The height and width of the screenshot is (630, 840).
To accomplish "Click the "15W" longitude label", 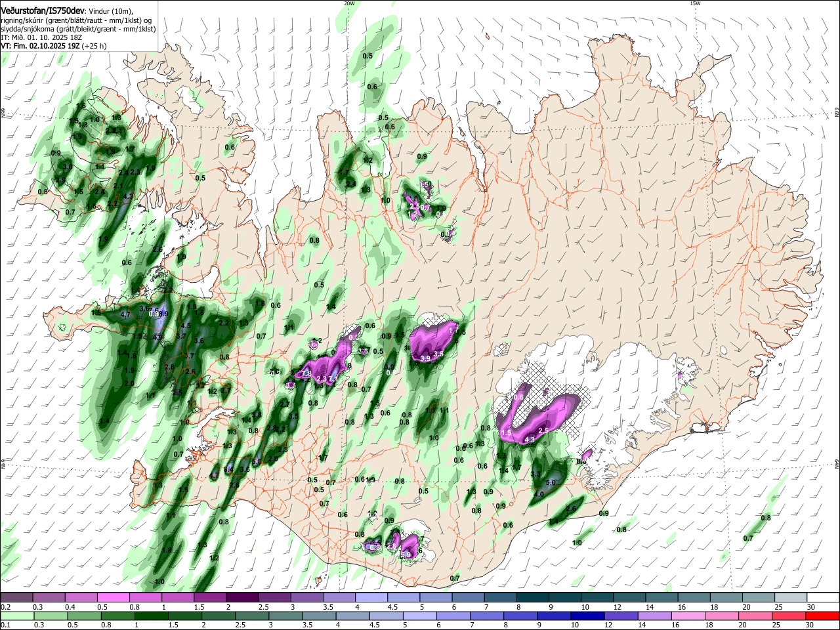I will tap(694, 3).
